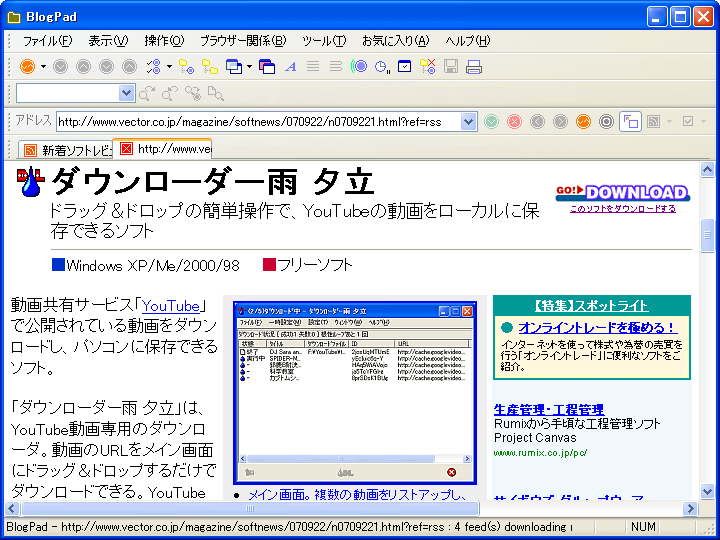Click the blue italic A font icon

[290, 67]
